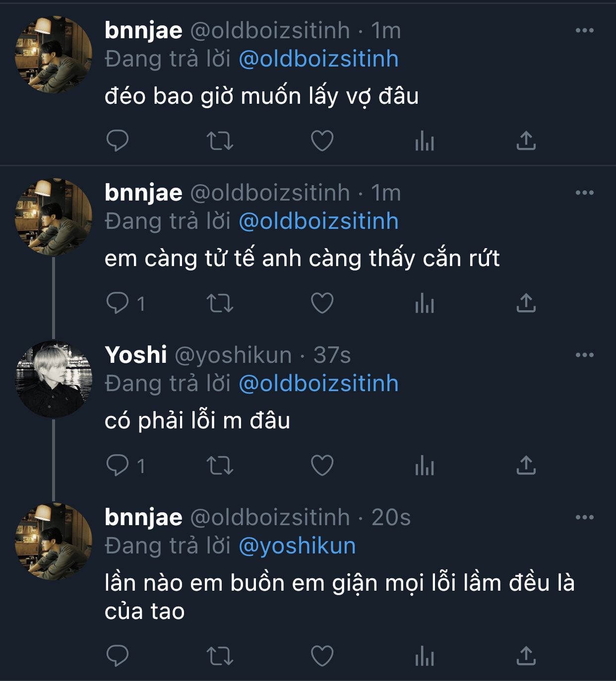Viewport: 616px width, 681px height.
Task: Retweet the "lần nào em buồn" tweet
Action: coord(220,656)
